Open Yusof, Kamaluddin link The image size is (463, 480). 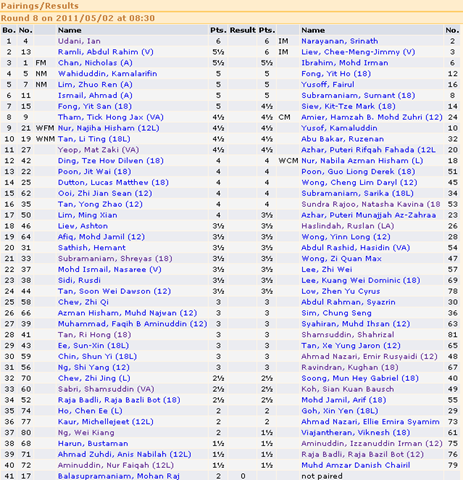tap(339, 128)
